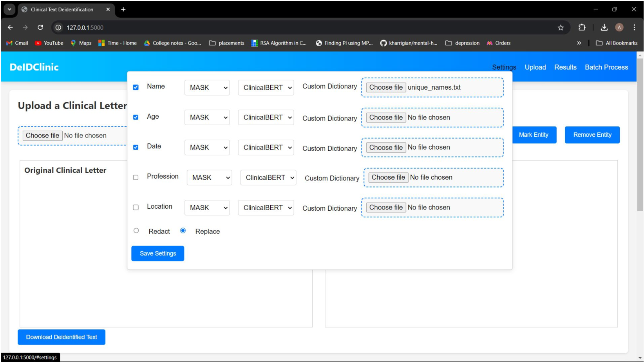Click the Download Deidentified Text button
Viewport: 644px width, 363px height.
[62, 337]
